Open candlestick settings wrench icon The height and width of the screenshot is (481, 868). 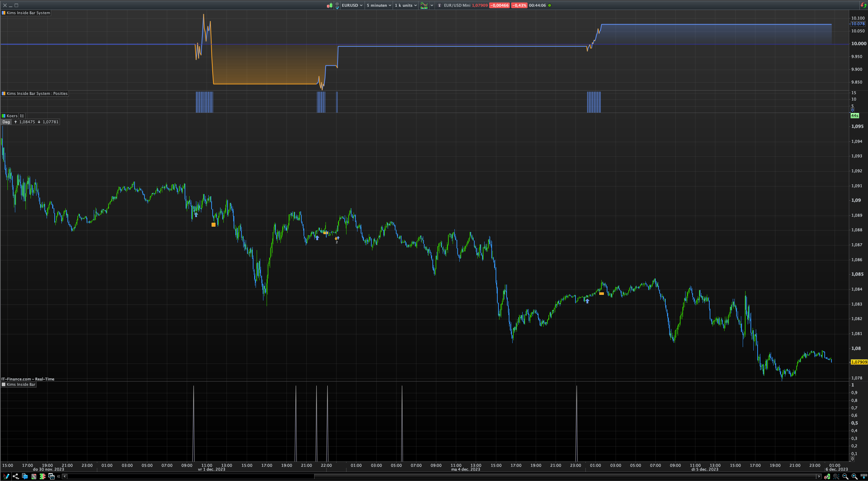click(827, 476)
